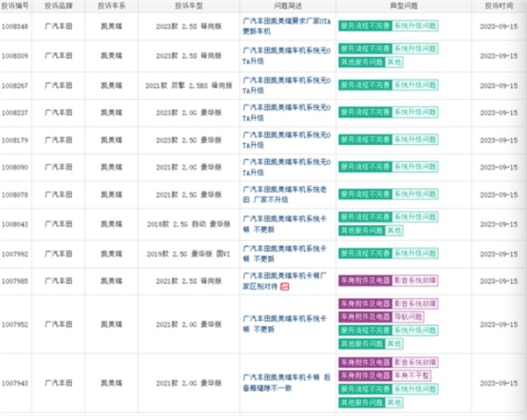The width and height of the screenshot is (527, 420).
Task: Open link 车机系统老旧 厂家不升级
Action: [285, 194]
